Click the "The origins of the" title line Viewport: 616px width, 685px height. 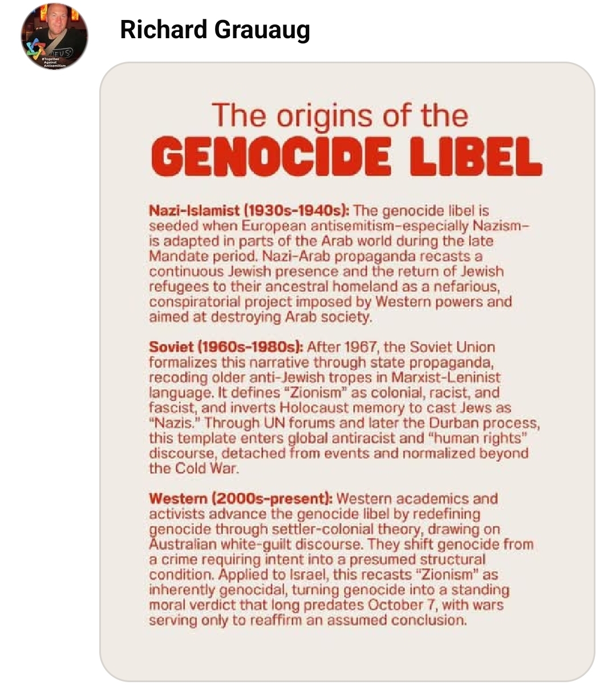pos(340,115)
